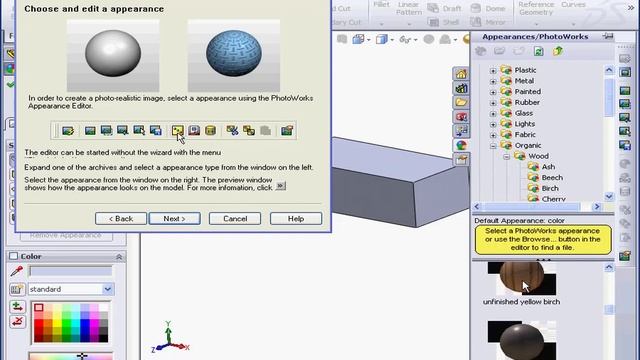Expand the Lights folder
Image resolution: width=640 pixels, height=360 pixels.
(x=493, y=124)
